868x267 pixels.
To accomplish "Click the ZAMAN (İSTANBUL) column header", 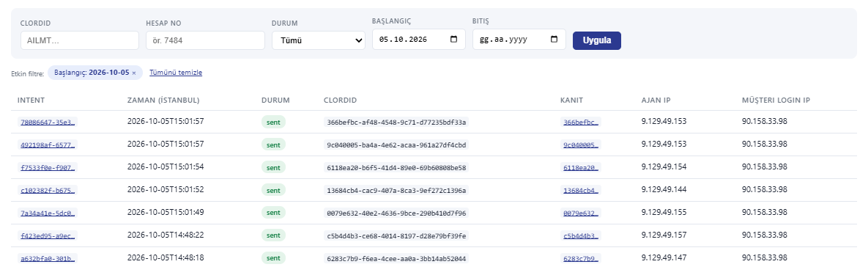I will click(x=163, y=100).
